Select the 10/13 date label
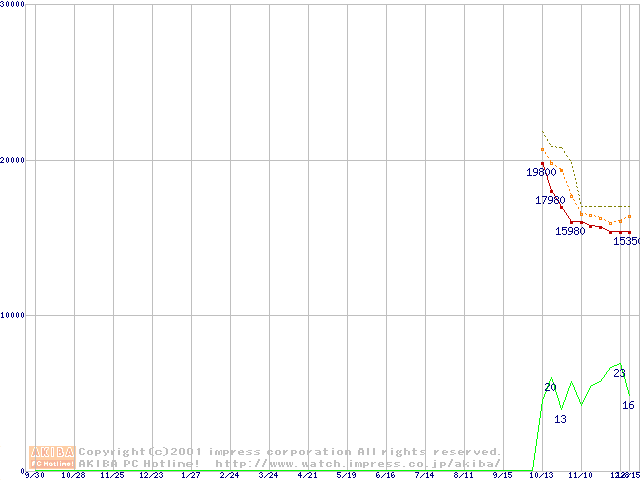Viewport: 640px width, 480px height. point(541,476)
